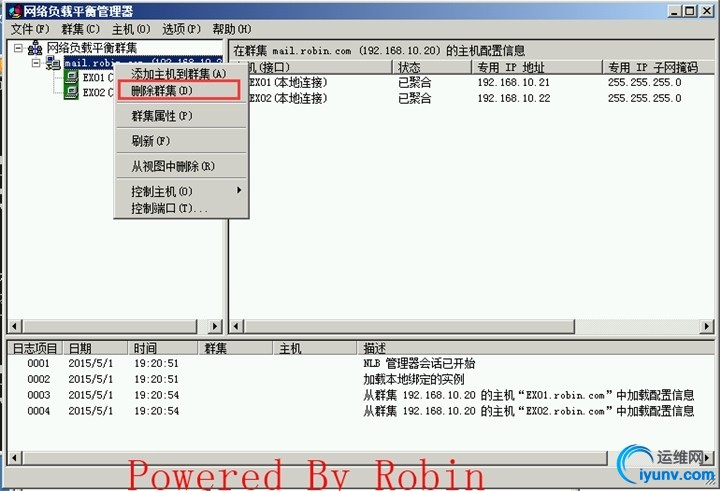Click the EX02 host icon in tree

pyautogui.click(x=71, y=92)
